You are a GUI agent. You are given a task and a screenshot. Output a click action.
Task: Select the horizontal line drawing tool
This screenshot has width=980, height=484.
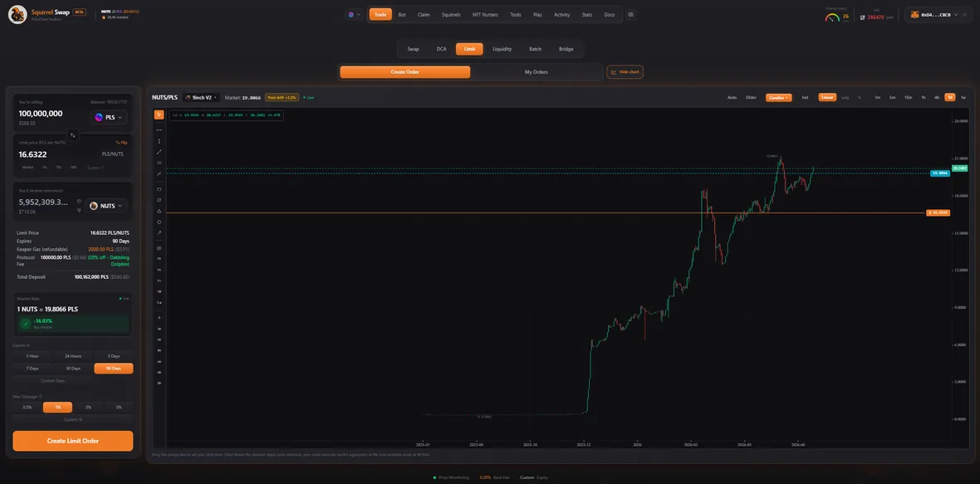pos(159,130)
